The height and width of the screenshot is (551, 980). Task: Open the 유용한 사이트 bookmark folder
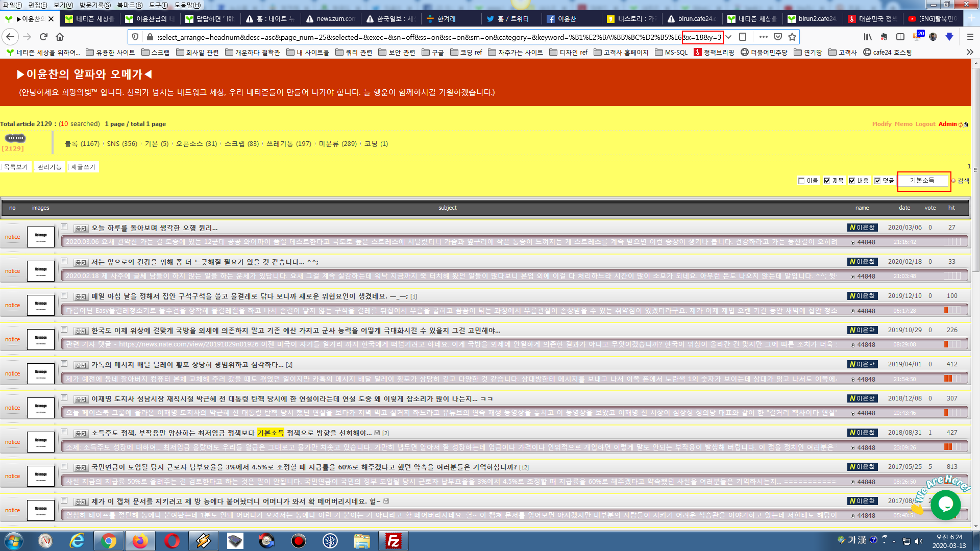point(110,52)
